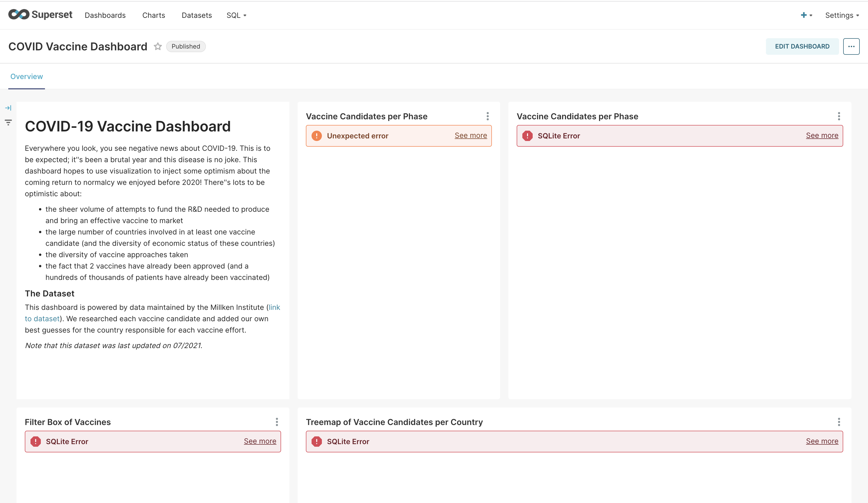This screenshot has height=503, width=868.
Task: Expand the filter bar with the arrow icon
Action: coord(8,108)
